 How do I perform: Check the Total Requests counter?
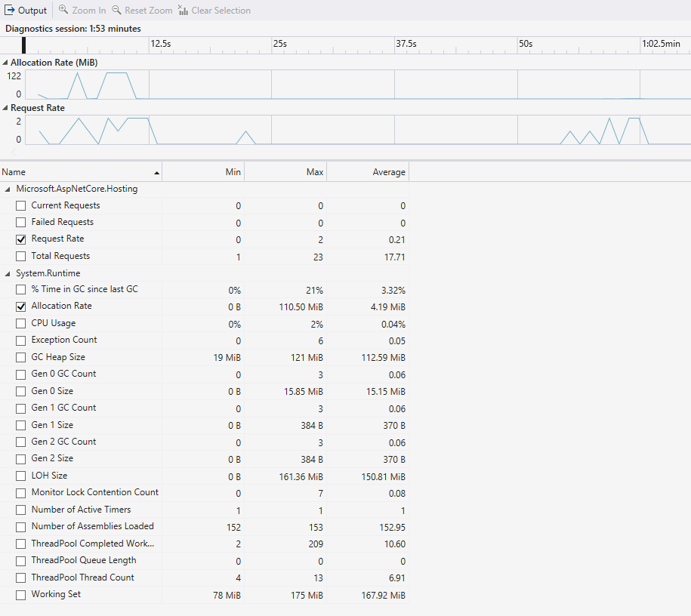(20, 256)
